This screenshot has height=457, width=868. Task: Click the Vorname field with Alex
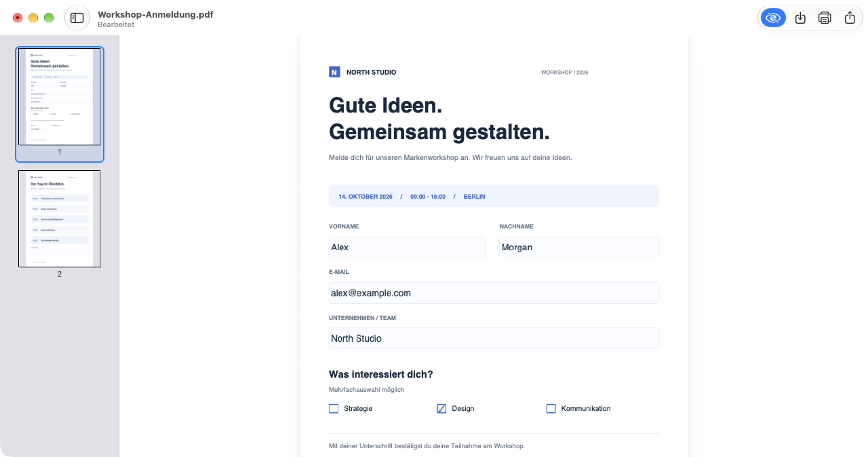point(407,247)
